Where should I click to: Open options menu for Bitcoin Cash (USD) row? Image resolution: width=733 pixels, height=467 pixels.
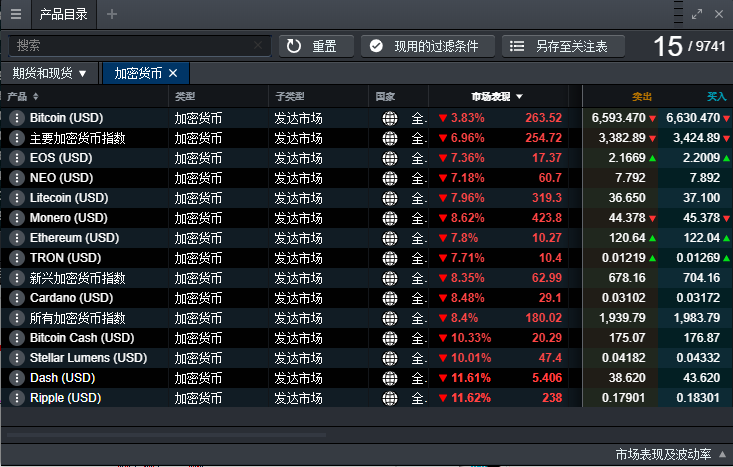click(x=17, y=338)
